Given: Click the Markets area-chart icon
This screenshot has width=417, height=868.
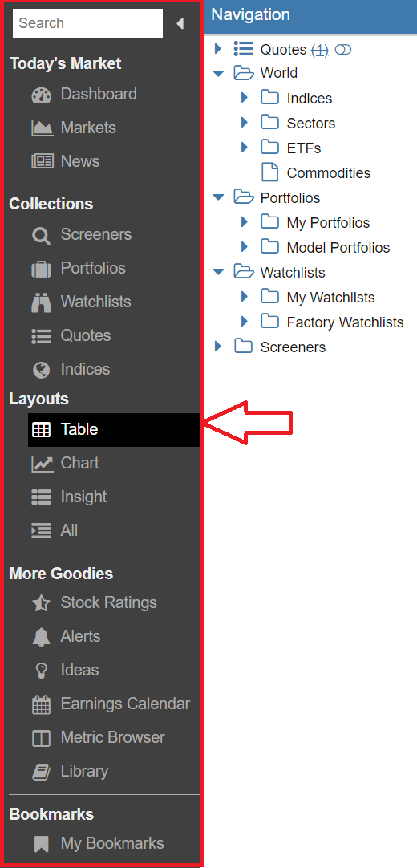Looking at the screenshot, I should [x=42, y=128].
